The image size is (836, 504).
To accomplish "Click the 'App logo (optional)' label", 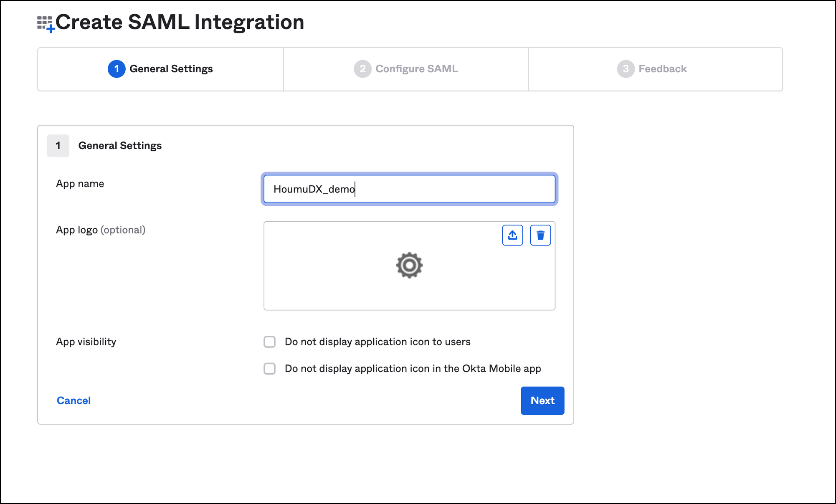I will point(101,230).
